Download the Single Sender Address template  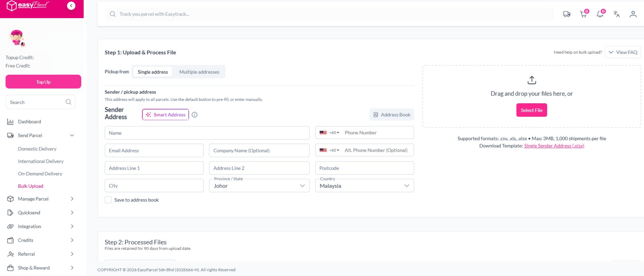[x=554, y=146]
